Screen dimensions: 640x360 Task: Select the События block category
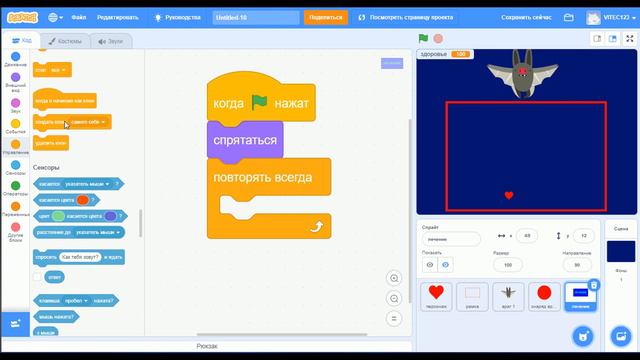16,126
